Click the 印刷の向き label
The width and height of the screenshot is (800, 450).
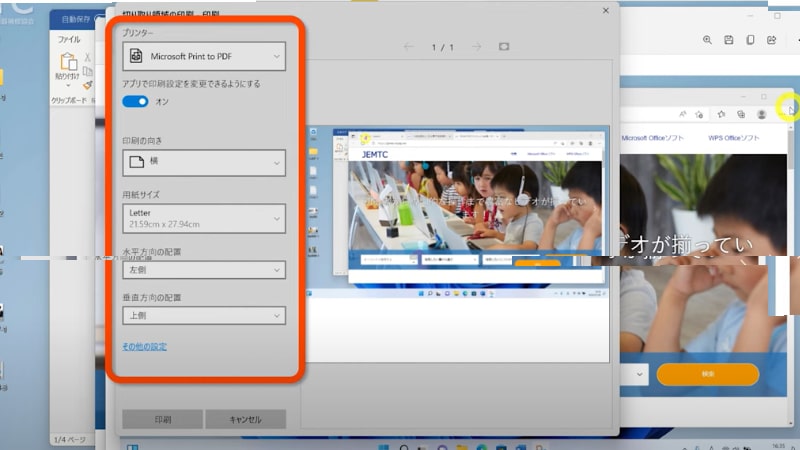(142, 140)
